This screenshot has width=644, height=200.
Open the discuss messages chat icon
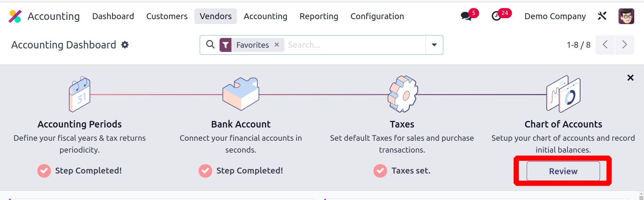(x=466, y=16)
